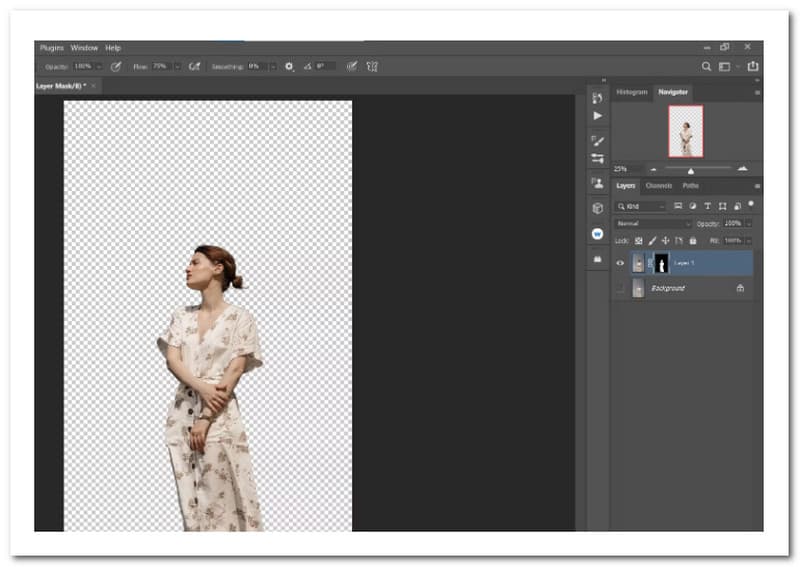800x567 pixels.
Task: Filter layers by smart objects icon
Action: (737, 206)
